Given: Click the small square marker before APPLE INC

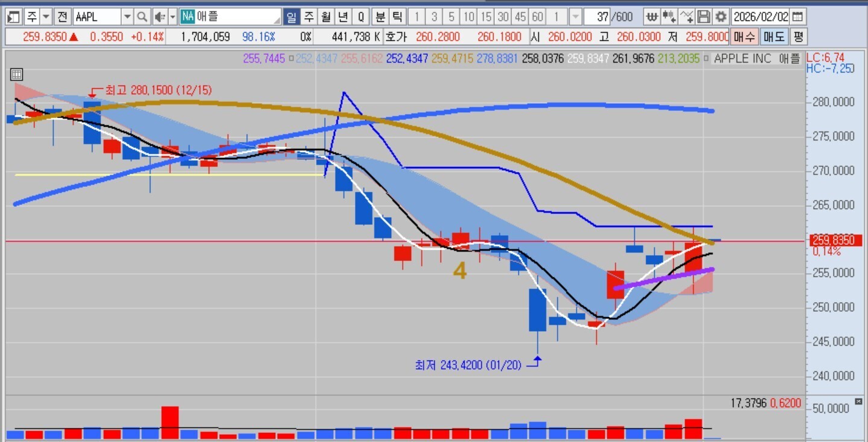Looking at the screenshot, I should tap(707, 58).
